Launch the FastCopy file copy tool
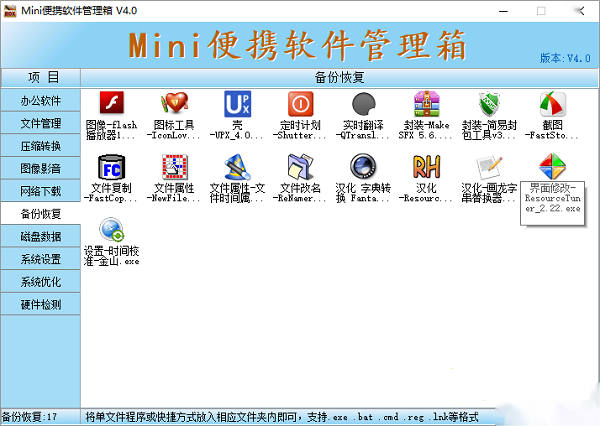 [x=110, y=168]
